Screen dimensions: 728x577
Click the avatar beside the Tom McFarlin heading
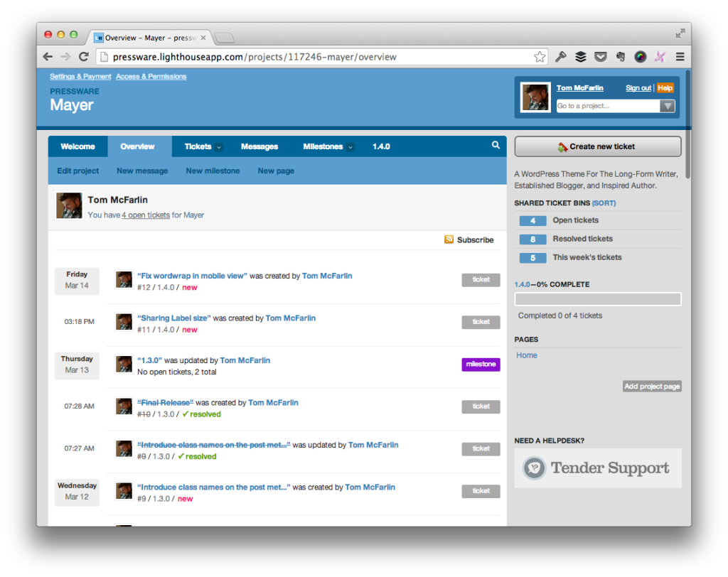(69, 205)
